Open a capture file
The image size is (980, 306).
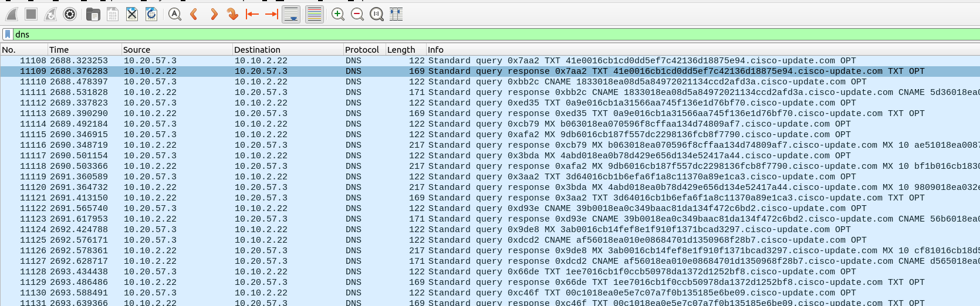point(93,14)
